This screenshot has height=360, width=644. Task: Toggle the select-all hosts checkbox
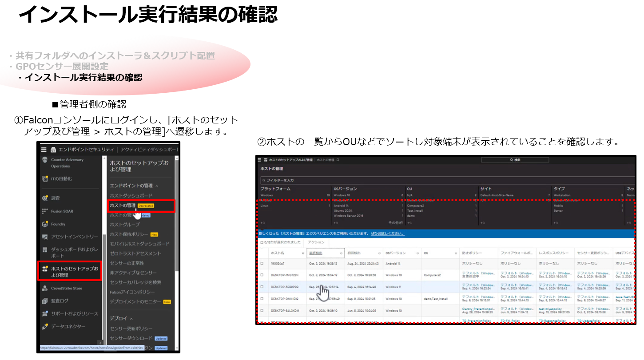[x=262, y=242]
